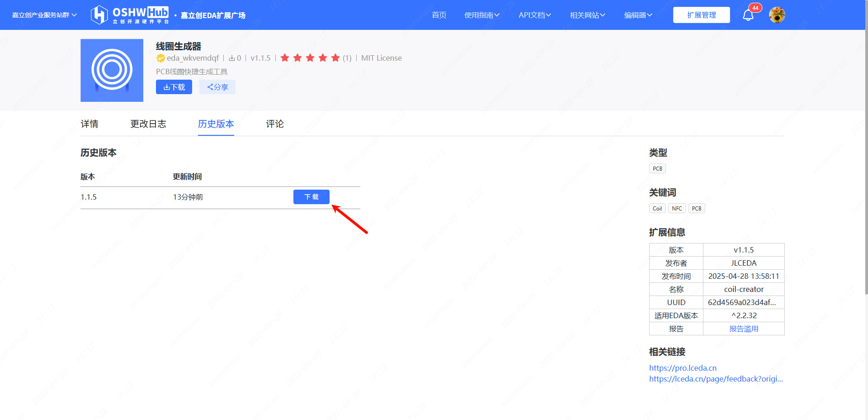
Task: Download version 1.1.5 from history table
Action: [311, 197]
